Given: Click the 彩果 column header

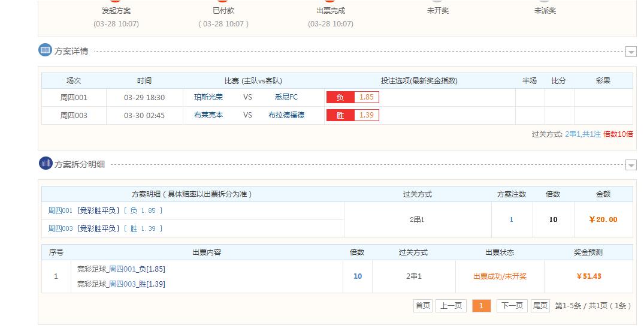Looking at the screenshot, I should (603, 81).
